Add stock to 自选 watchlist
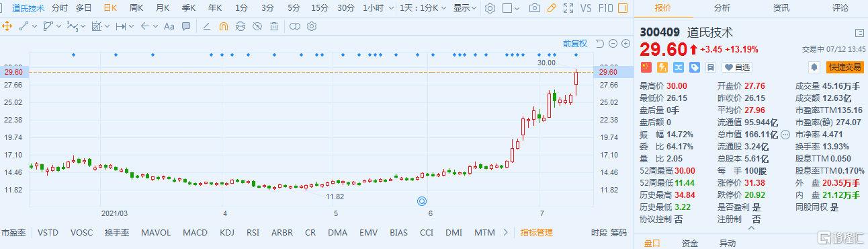868x249 pixels. click(x=737, y=67)
